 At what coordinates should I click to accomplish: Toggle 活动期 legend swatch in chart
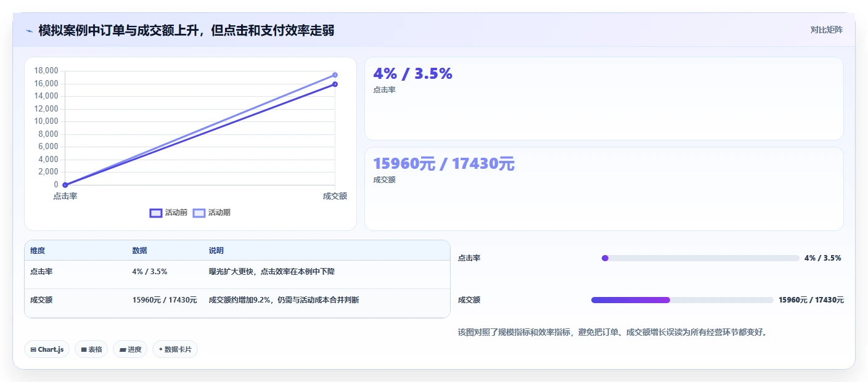pyautogui.click(x=199, y=213)
